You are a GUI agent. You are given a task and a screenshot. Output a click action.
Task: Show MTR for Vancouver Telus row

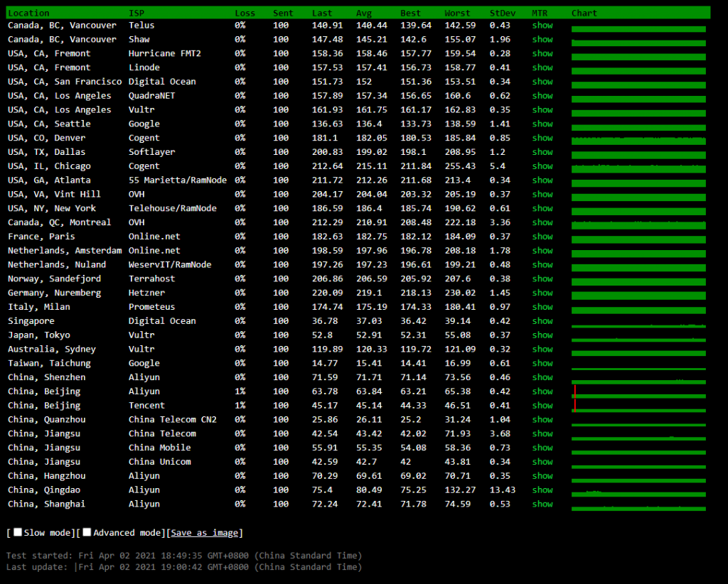click(542, 26)
